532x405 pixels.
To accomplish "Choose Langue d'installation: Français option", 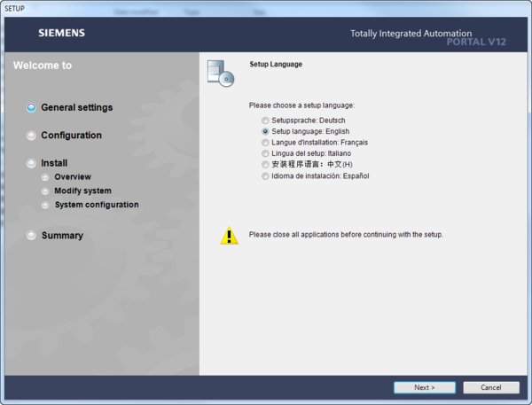I will pyautogui.click(x=265, y=143).
